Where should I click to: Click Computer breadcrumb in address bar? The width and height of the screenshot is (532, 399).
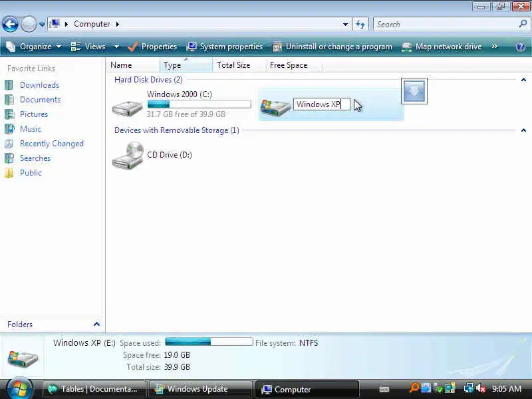pyautogui.click(x=92, y=24)
